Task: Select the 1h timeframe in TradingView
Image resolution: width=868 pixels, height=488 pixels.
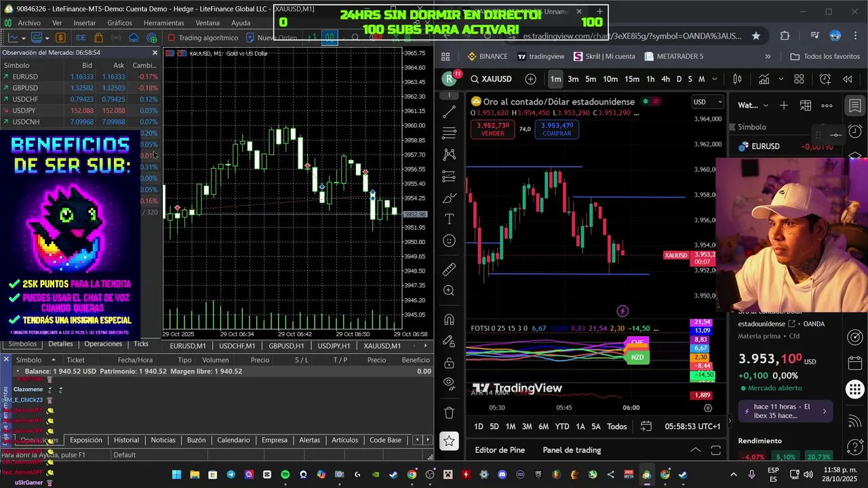Action: (x=650, y=79)
